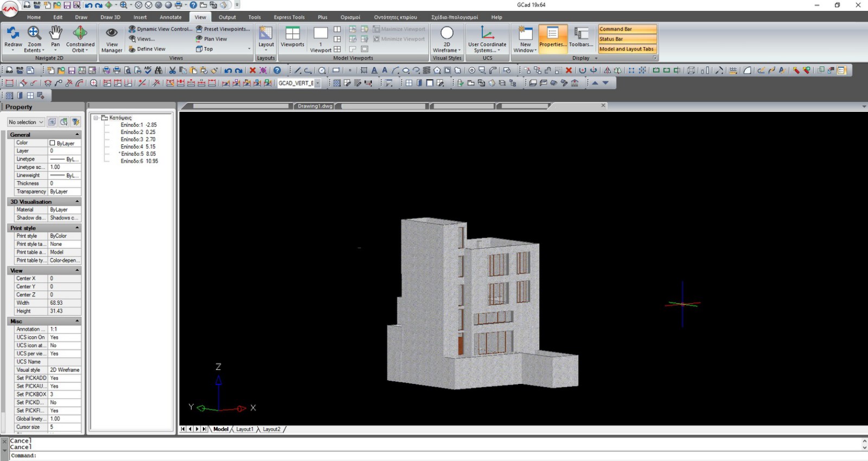Select the Hatch tool icon
Viewport: 868px width, 461px height.
point(363,70)
